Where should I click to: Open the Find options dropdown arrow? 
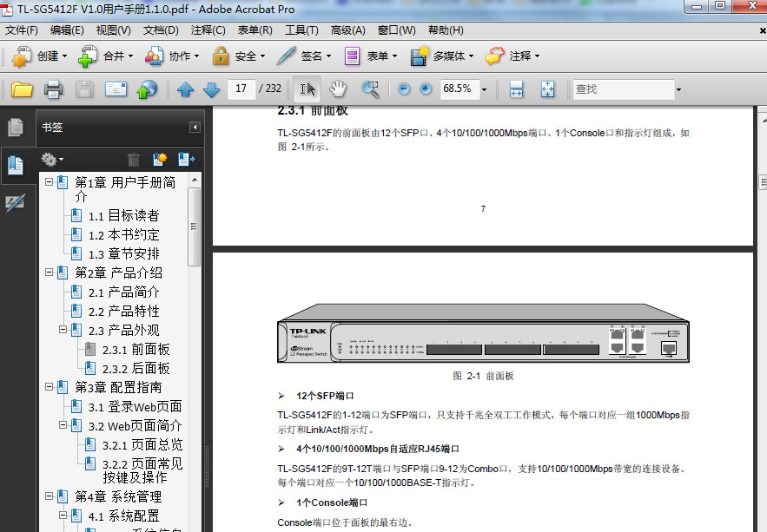[x=678, y=90]
